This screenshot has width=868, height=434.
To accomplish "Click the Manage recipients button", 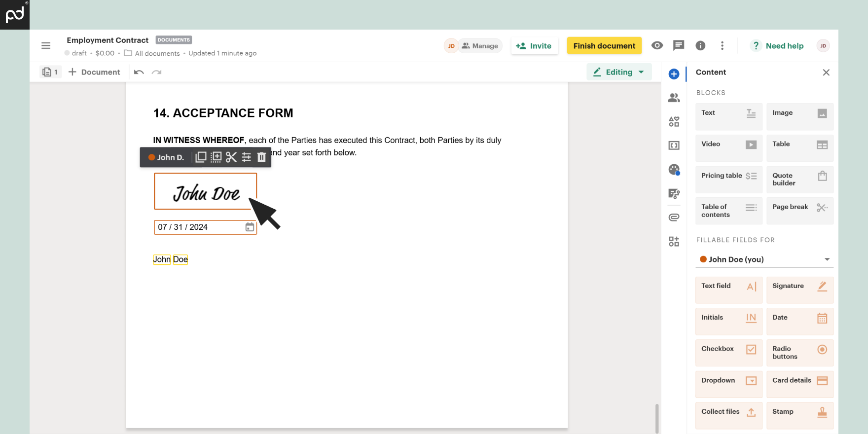I will pyautogui.click(x=480, y=46).
